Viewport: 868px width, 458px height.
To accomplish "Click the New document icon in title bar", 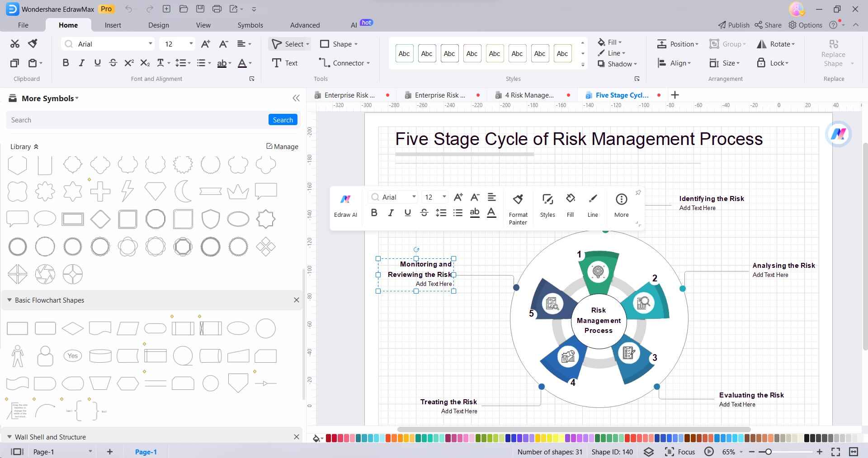I will [166, 9].
